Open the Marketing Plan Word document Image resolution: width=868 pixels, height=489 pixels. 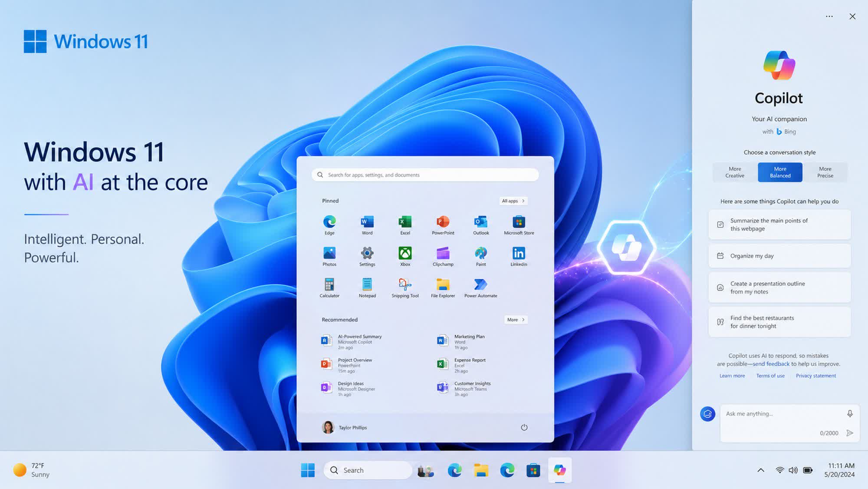click(461, 341)
